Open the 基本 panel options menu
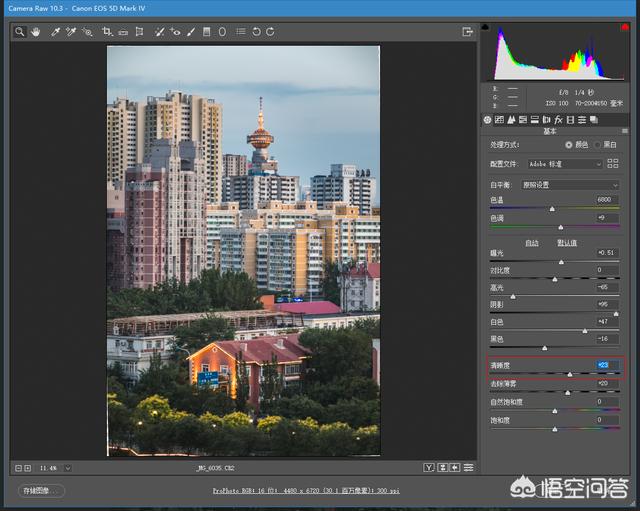Viewport: 640px width, 511px height. [624, 131]
